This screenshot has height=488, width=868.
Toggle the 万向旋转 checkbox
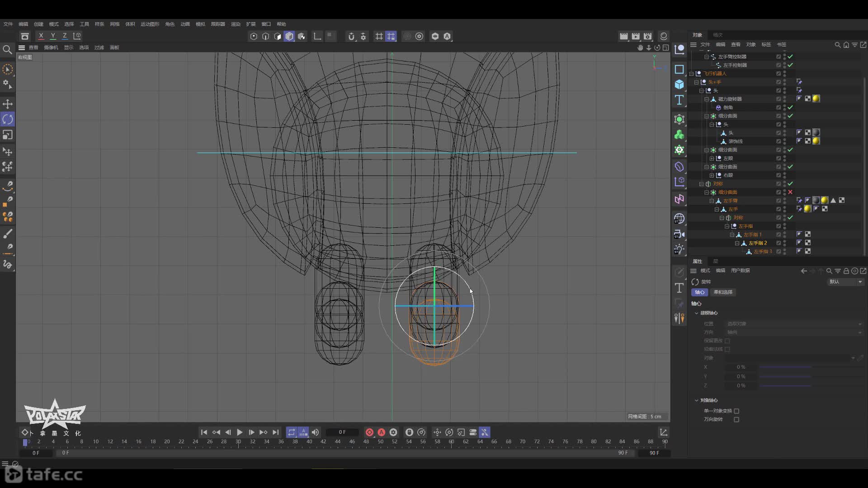(736, 420)
